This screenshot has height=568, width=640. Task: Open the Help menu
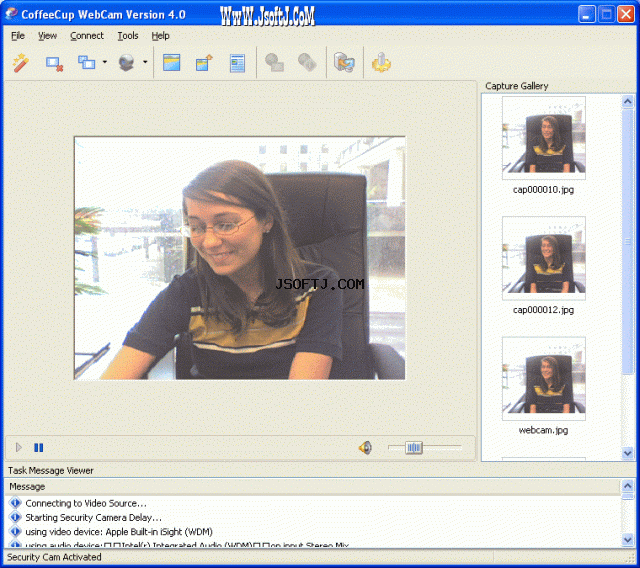[x=160, y=36]
